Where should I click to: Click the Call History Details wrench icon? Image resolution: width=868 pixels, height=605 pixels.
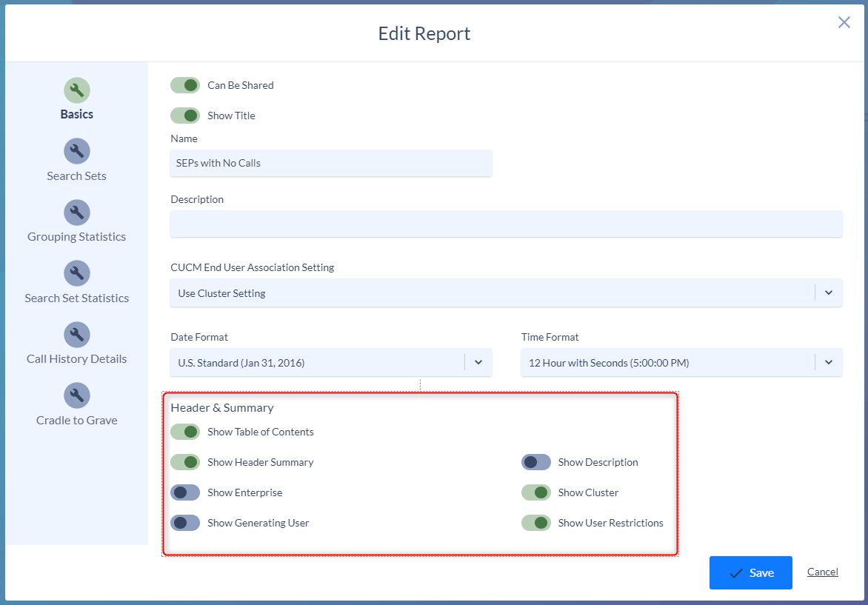point(76,334)
